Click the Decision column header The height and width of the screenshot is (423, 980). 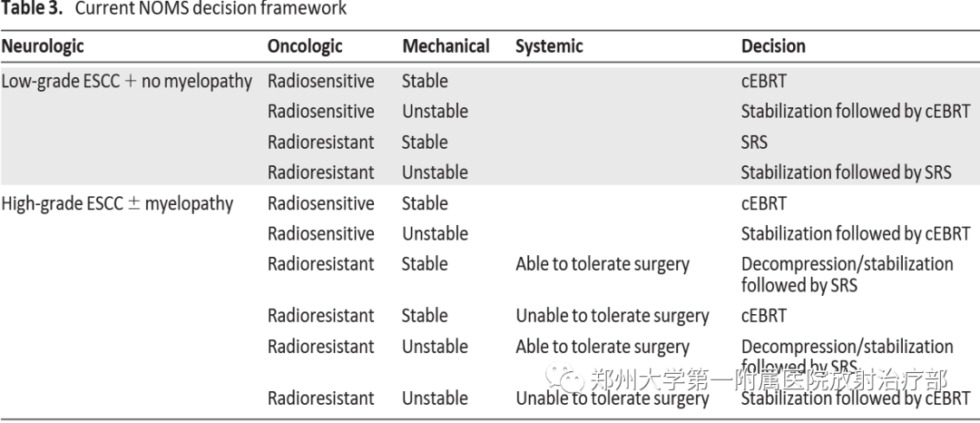(773, 47)
